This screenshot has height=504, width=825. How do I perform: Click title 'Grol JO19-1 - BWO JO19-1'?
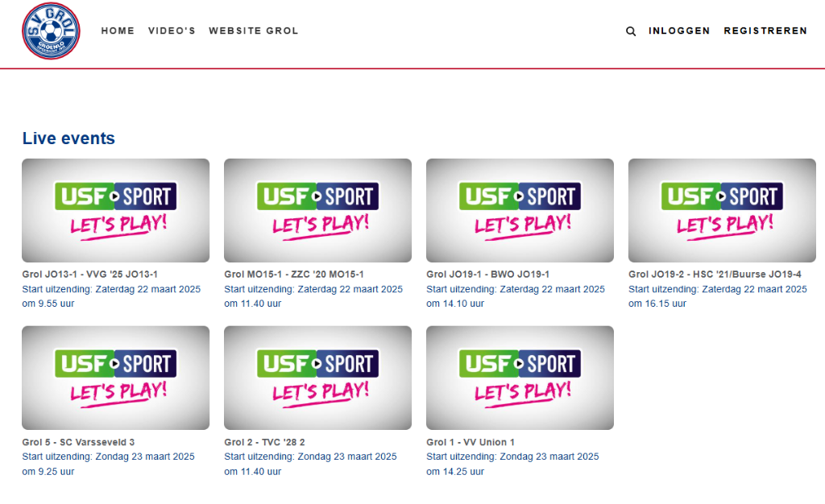click(487, 275)
